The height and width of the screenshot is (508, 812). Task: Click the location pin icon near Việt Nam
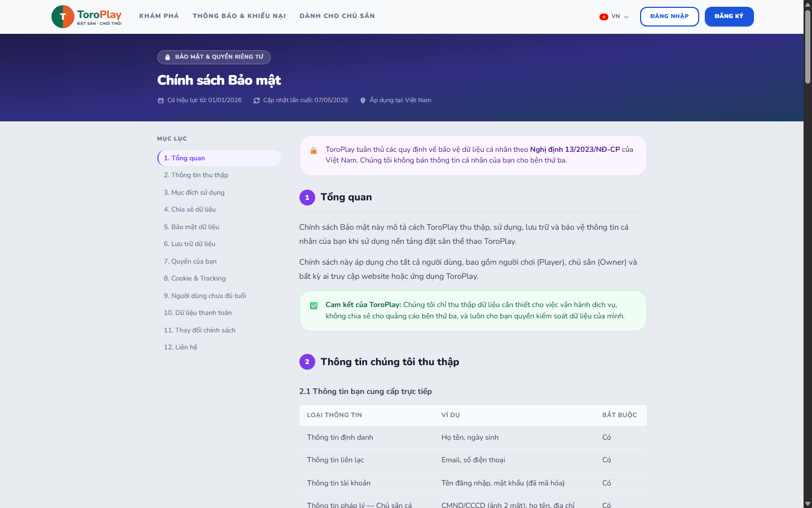363,100
